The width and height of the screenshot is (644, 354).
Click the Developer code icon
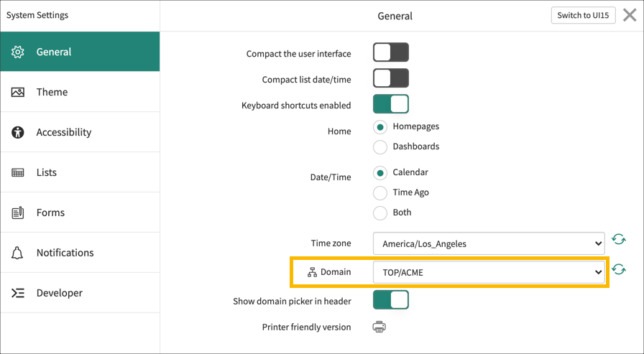point(19,293)
